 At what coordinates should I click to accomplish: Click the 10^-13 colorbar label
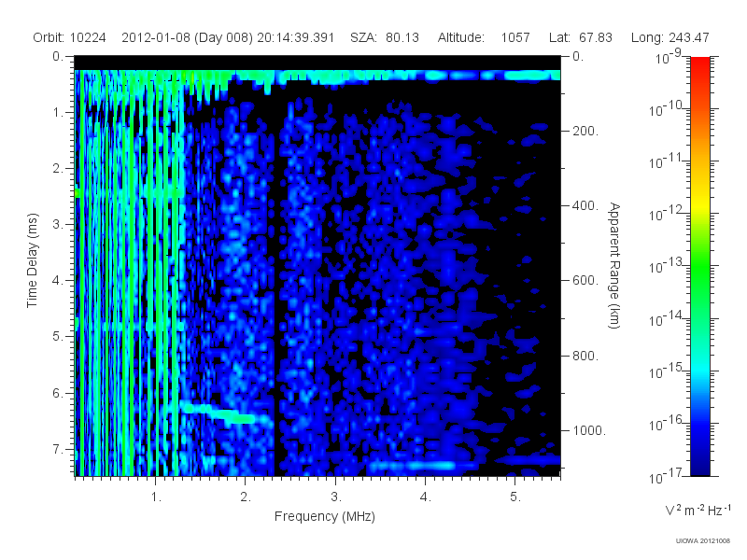[666, 266]
